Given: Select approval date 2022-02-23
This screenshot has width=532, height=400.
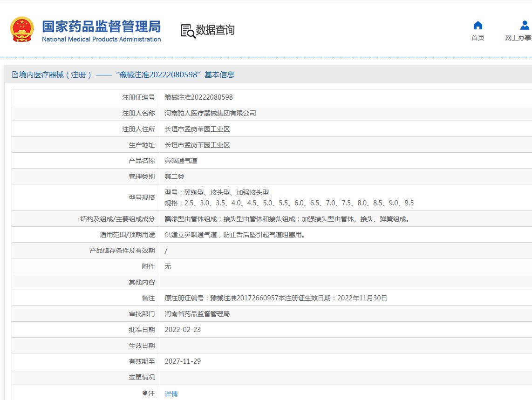Looking at the screenshot, I should tap(183, 330).
